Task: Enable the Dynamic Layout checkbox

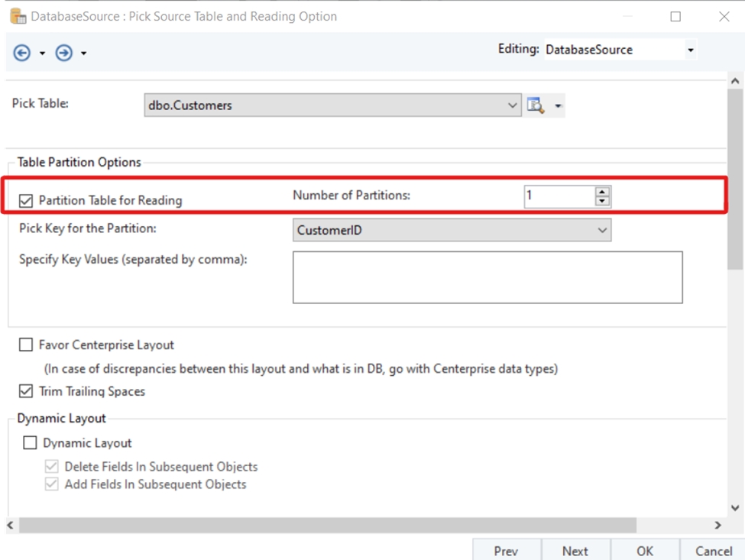Action: pyautogui.click(x=31, y=443)
